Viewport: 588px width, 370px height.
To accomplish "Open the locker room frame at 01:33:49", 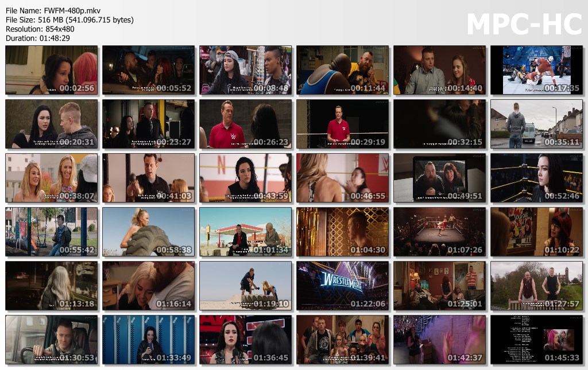I will click(149, 340).
